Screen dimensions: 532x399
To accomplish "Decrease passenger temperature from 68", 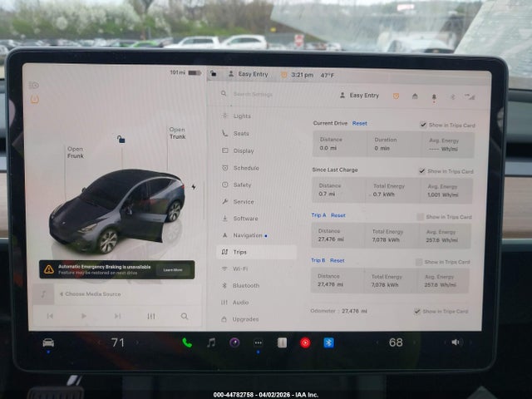I will pyautogui.click(x=377, y=342).
